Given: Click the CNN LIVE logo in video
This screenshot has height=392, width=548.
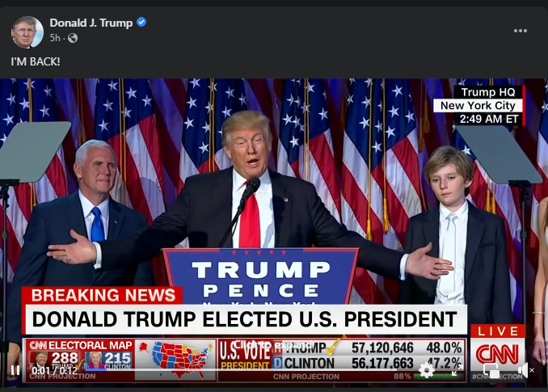Looking at the screenshot, I should 497,348.
